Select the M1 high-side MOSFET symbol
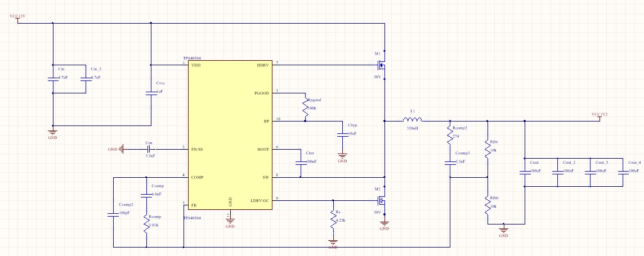This screenshot has width=644, height=256. point(381,65)
